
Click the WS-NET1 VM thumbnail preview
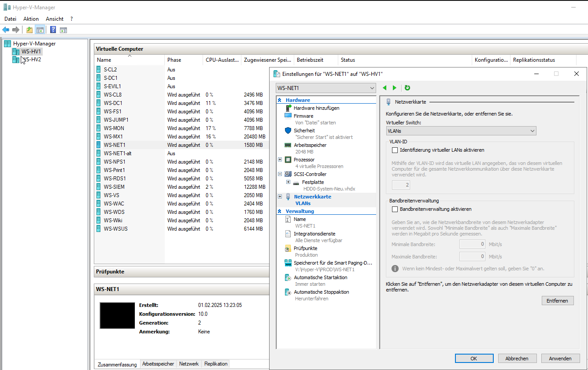pos(117,315)
